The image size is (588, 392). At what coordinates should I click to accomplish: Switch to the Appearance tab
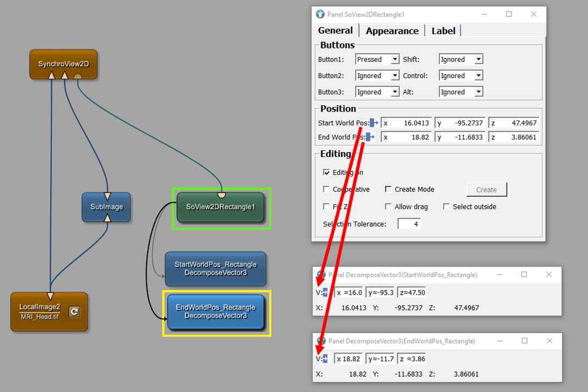(392, 31)
